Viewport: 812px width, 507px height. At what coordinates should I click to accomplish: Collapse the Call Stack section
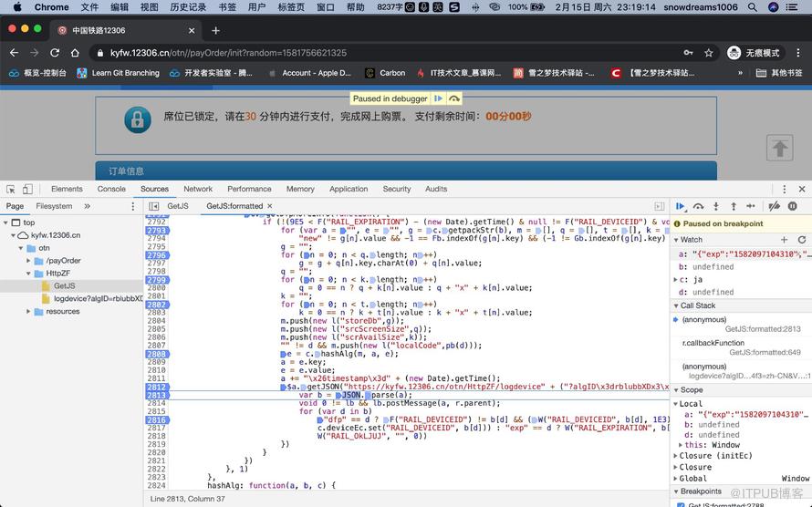[x=676, y=305]
